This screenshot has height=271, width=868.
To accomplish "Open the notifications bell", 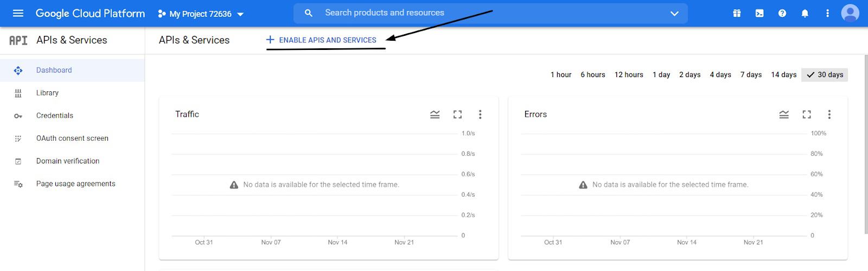I will click(805, 14).
